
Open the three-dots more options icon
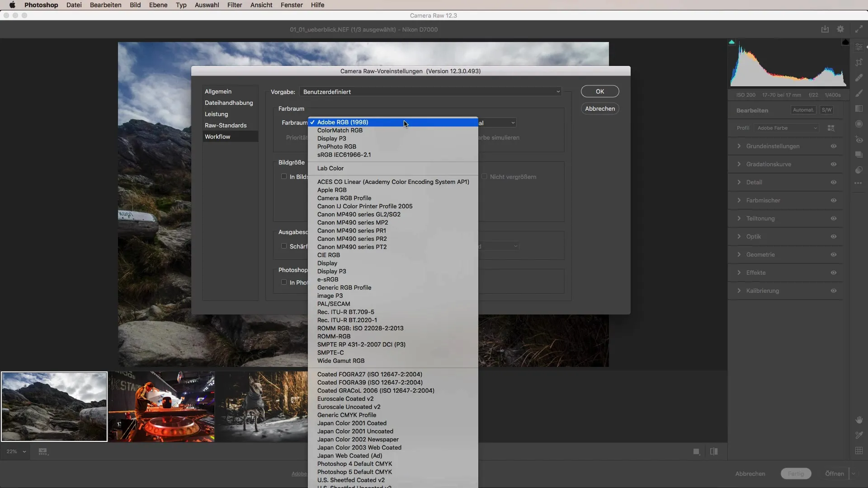[859, 183]
